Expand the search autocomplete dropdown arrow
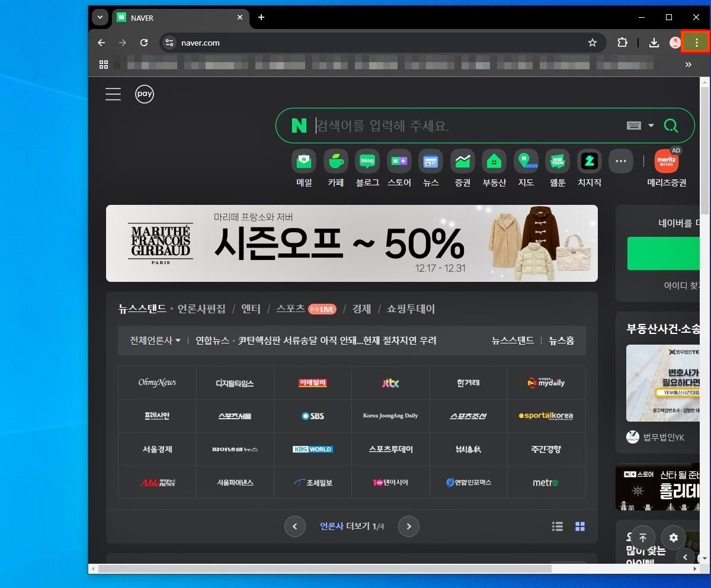 [651, 126]
